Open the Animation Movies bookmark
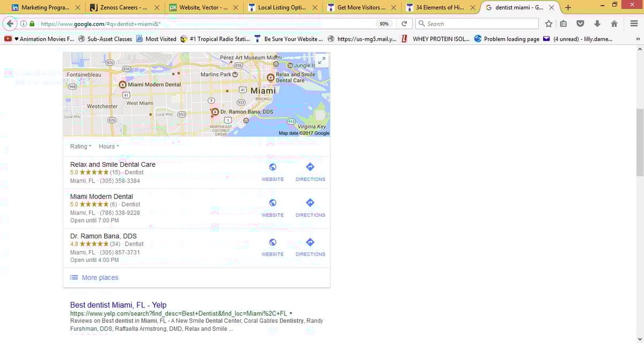The width and height of the screenshot is (644, 343). point(40,39)
